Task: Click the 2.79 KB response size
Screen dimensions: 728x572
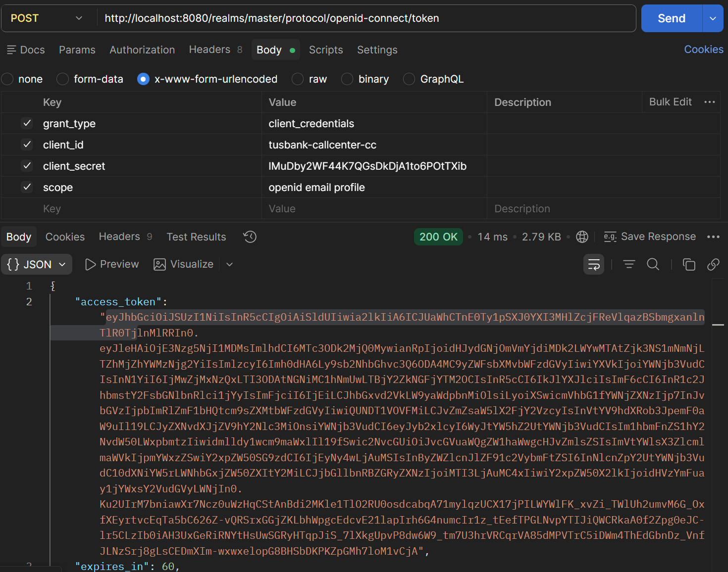Action: pos(541,237)
